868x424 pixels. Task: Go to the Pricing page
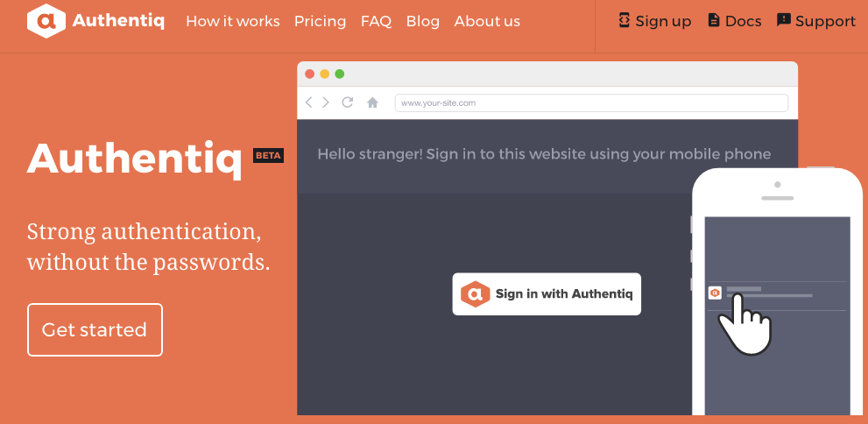click(320, 22)
